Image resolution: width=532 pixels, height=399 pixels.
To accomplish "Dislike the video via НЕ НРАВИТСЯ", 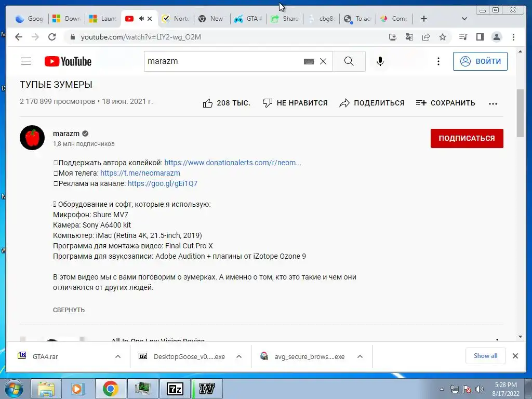I will [x=295, y=103].
